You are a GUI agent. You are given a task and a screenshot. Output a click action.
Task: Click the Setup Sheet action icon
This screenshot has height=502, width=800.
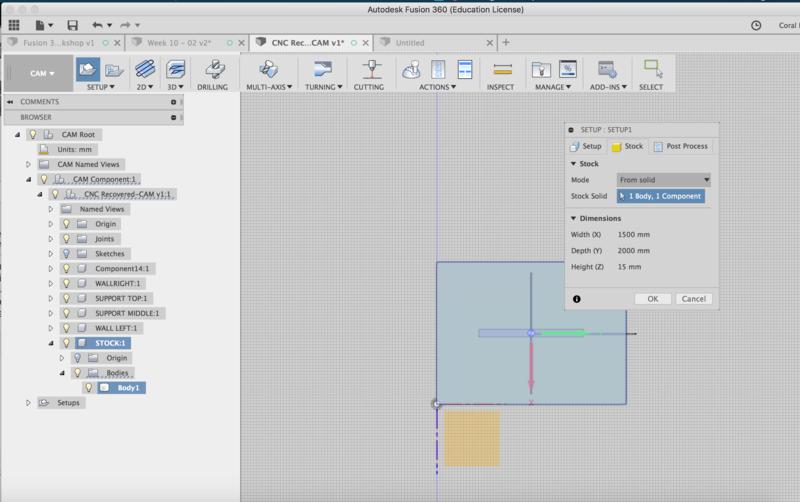click(465, 69)
